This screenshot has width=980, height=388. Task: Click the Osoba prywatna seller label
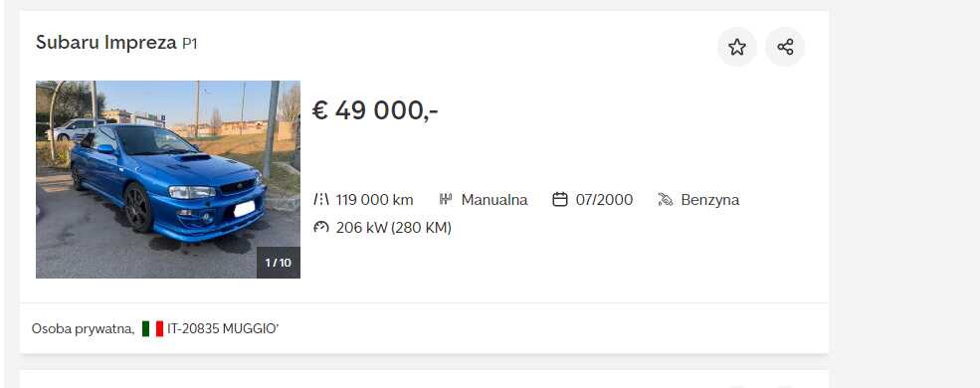click(x=84, y=328)
